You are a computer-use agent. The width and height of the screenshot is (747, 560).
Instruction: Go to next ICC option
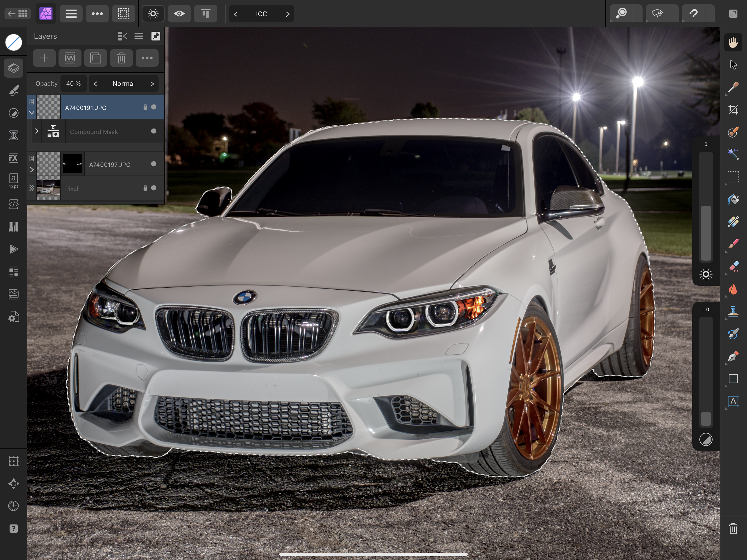click(288, 14)
